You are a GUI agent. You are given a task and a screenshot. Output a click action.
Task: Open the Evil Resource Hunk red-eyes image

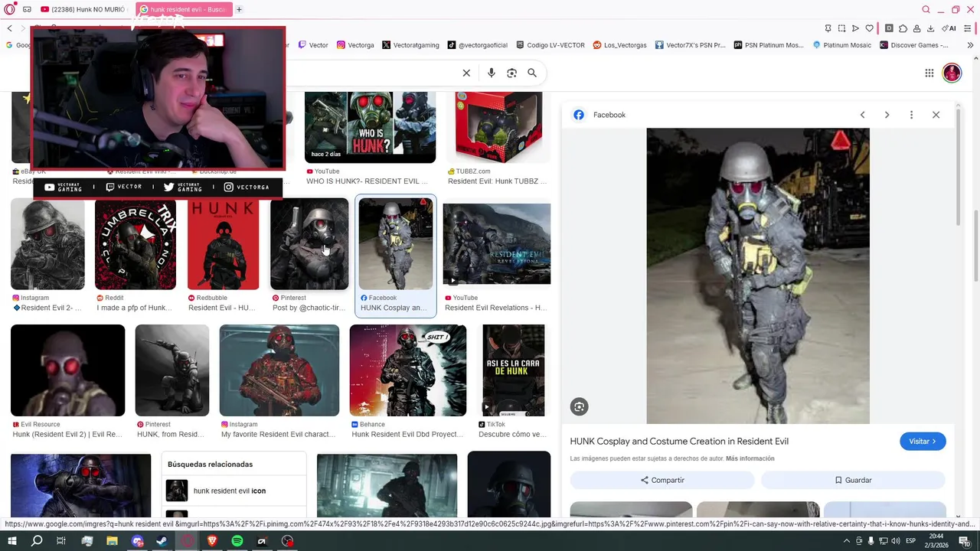click(67, 370)
